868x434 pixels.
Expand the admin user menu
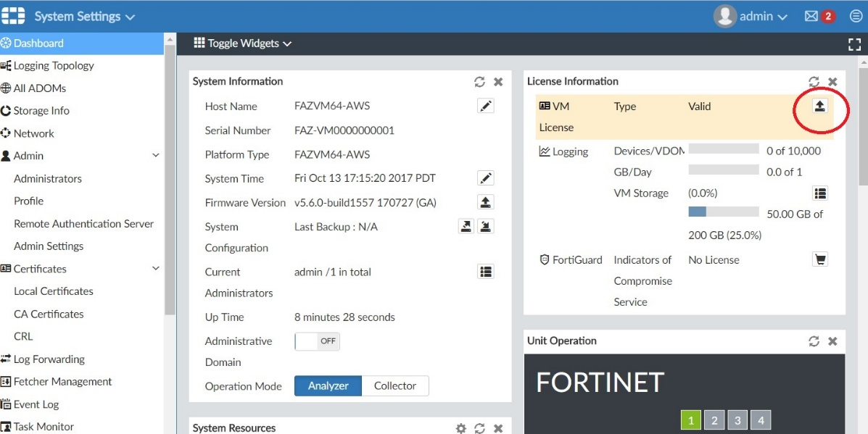751,16
